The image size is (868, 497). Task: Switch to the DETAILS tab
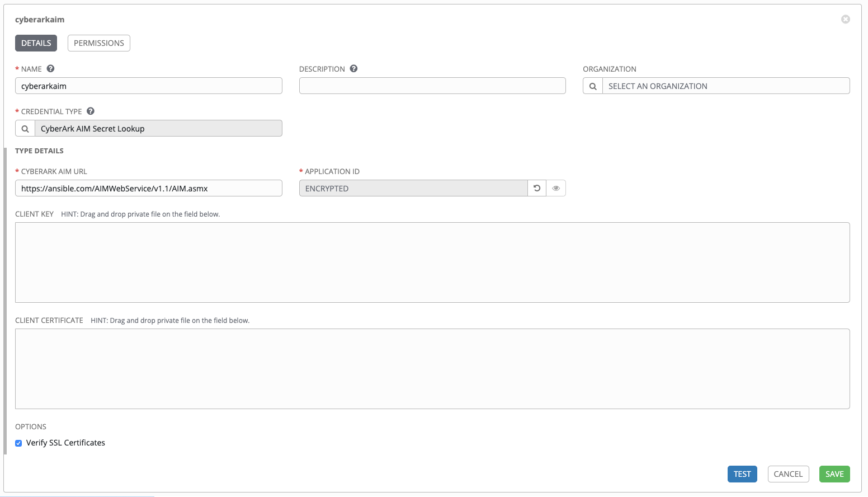(36, 43)
